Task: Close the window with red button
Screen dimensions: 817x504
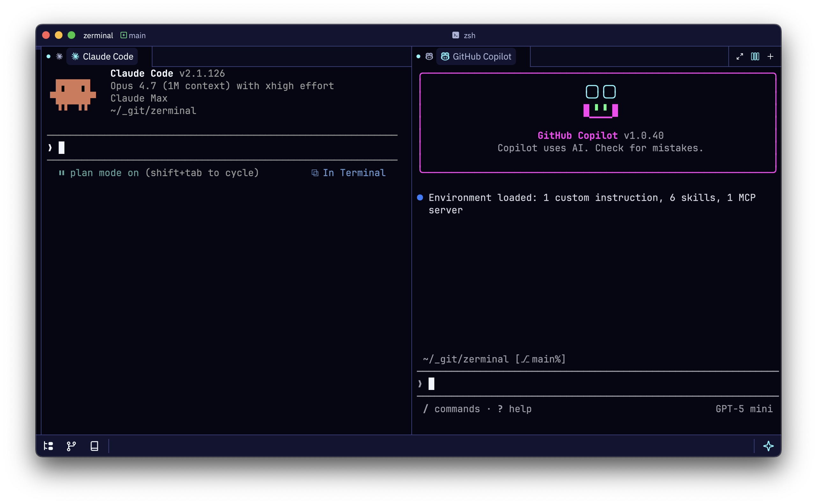Action: [x=46, y=35]
